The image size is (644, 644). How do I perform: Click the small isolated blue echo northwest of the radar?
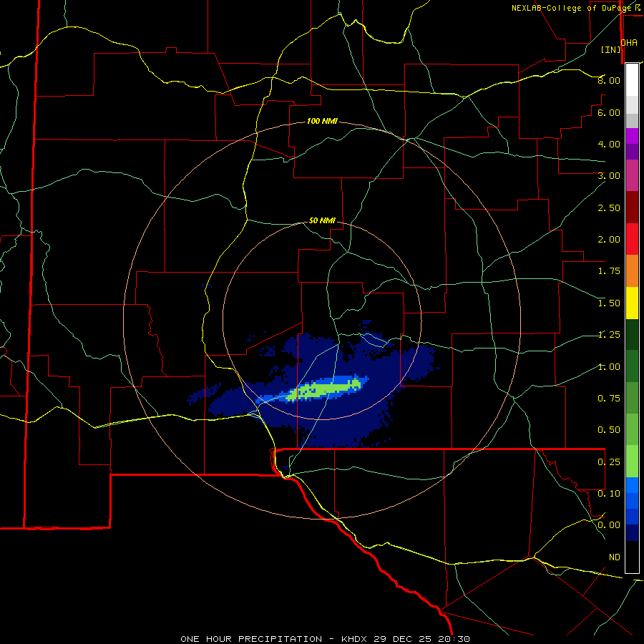(207, 285)
